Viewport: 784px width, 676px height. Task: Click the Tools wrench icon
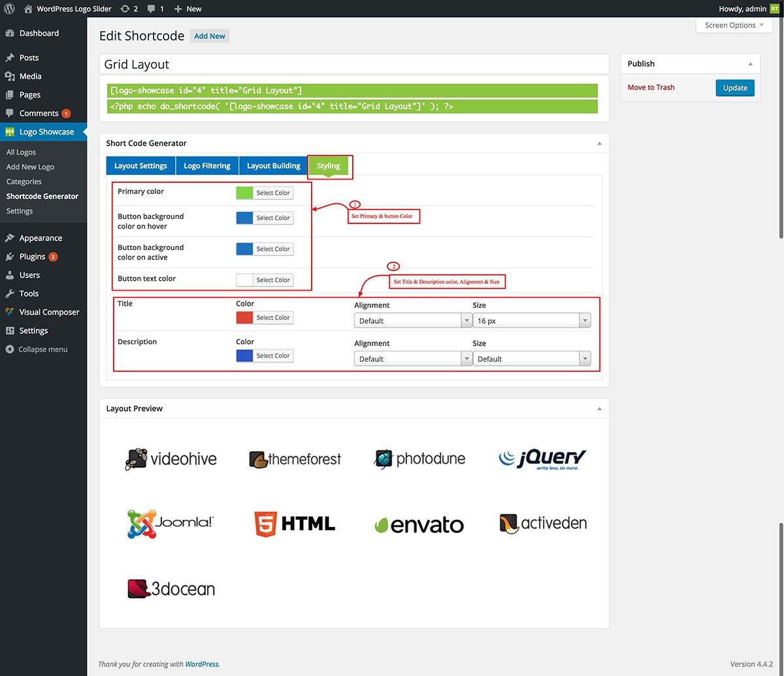10,293
